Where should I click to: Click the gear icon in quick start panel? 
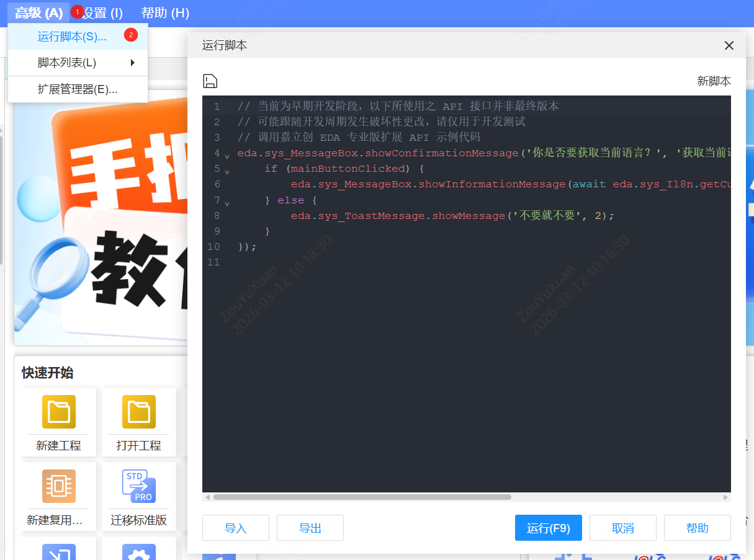coord(138,551)
